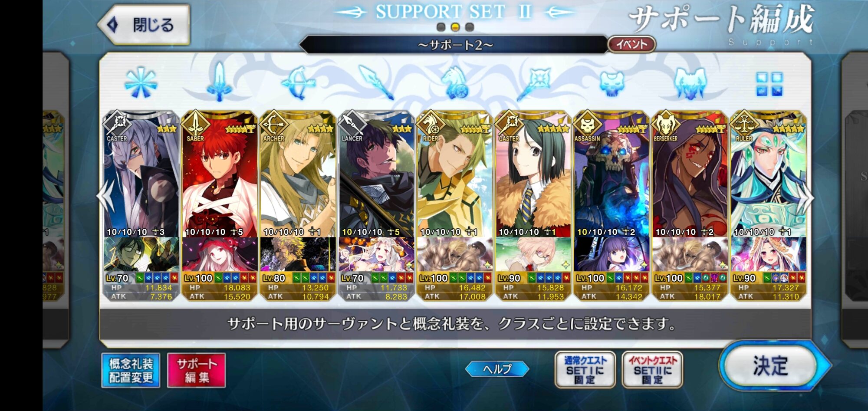Viewport: 868px width, 411px height.
Task: Select the Lancer class spear icon
Action: (x=376, y=82)
